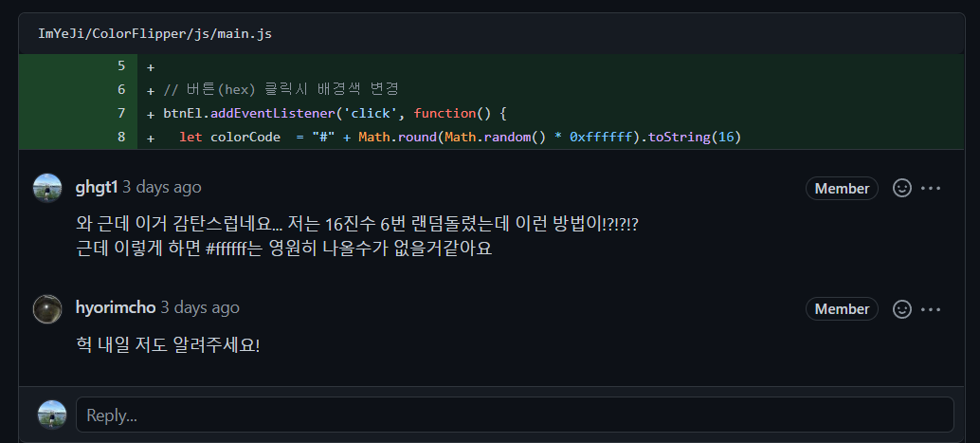Add emoji reaction to ghgt1's comment
The width and height of the screenshot is (980, 443).
pyautogui.click(x=902, y=189)
